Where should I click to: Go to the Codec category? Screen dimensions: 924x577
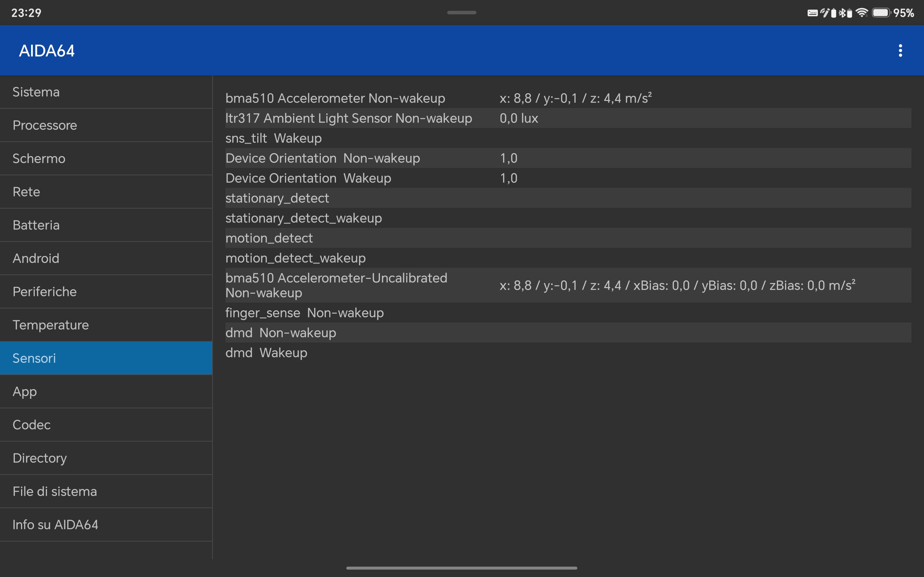pos(106,425)
